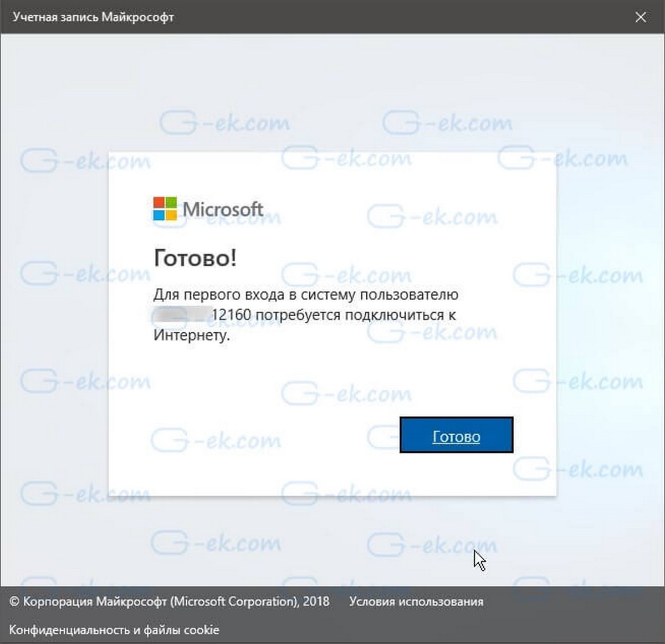Viewport: 665px width, 644px height.
Task: Click the © Корпорация Майкрософт 2018 text
Action: [170, 601]
